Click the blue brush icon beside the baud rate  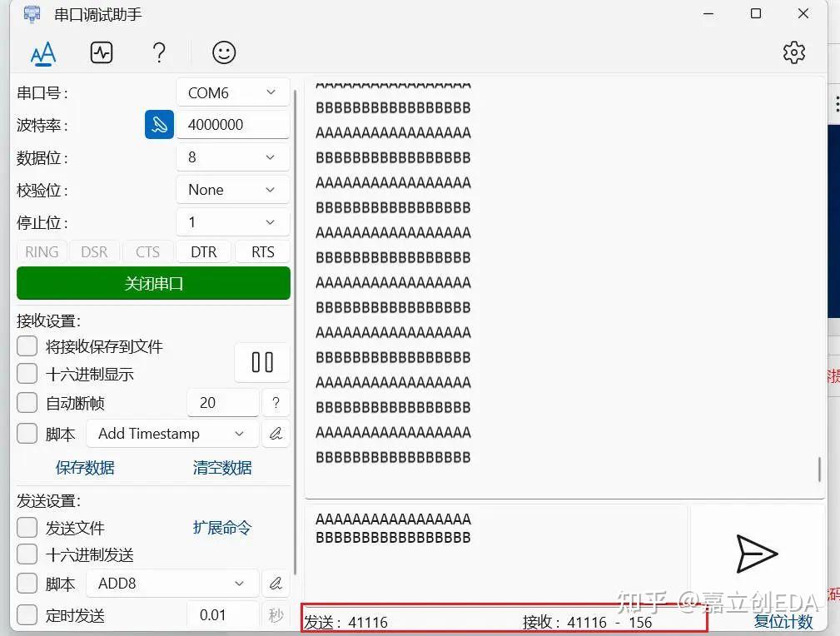coord(158,124)
